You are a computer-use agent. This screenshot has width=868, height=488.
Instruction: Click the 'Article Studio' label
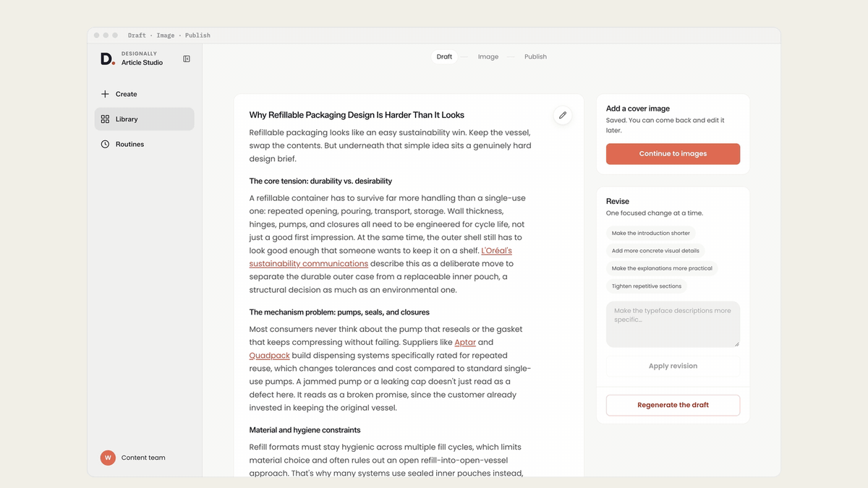click(142, 63)
